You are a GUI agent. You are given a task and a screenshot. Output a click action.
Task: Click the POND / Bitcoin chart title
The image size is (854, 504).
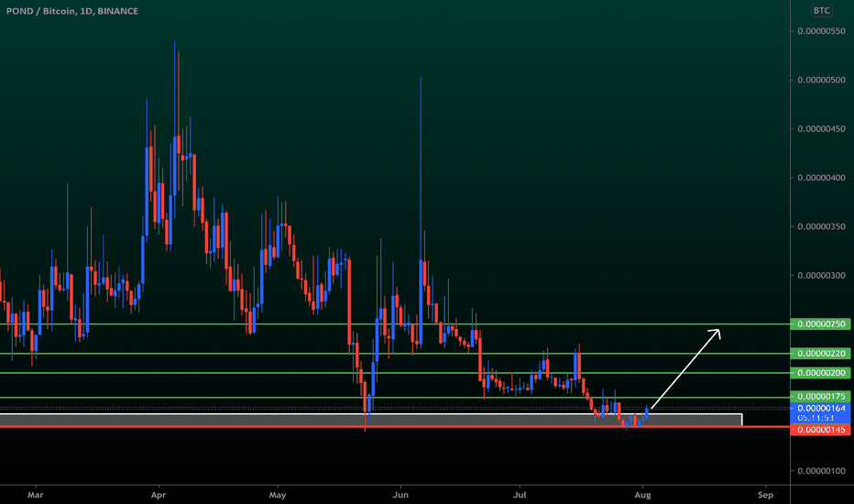coord(72,11)
